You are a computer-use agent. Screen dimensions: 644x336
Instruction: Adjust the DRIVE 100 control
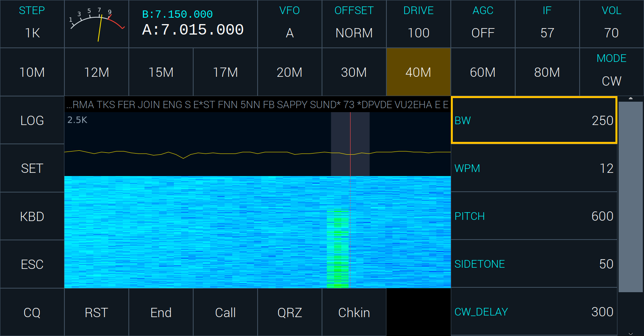(419, 24)
